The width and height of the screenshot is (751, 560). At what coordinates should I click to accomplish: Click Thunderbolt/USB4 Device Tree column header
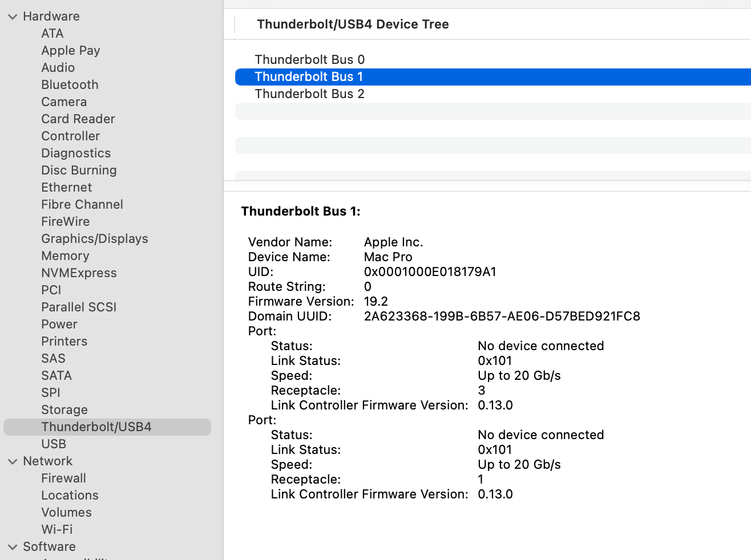pyautogui.click(x=353, y=25)
